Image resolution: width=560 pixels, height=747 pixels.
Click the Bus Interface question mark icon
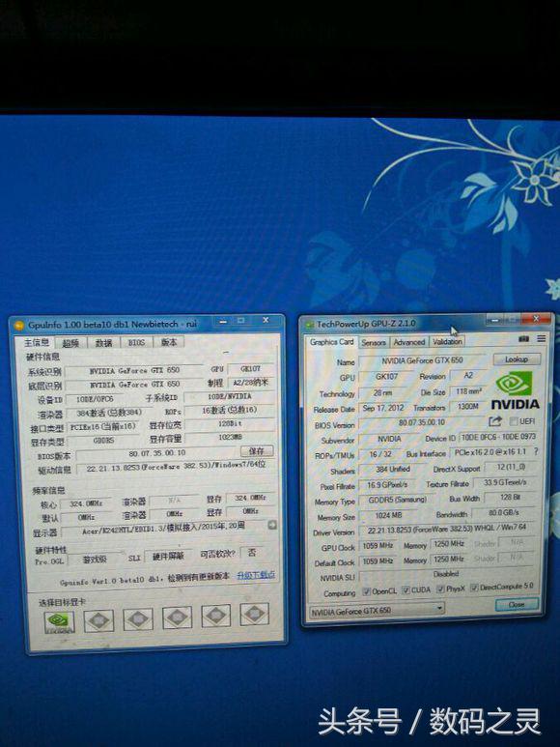click(536, 451)
